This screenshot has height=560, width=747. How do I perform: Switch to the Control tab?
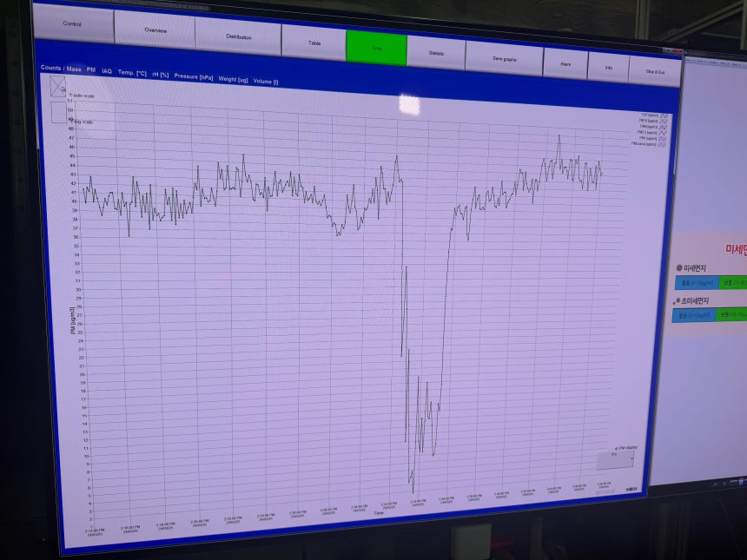tap(72, 23)
